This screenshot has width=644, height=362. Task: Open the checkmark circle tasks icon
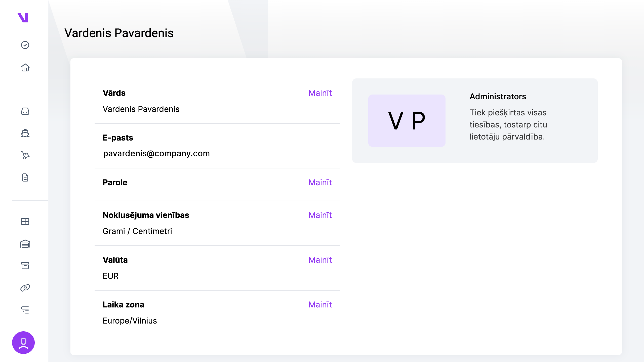(25, 45)
